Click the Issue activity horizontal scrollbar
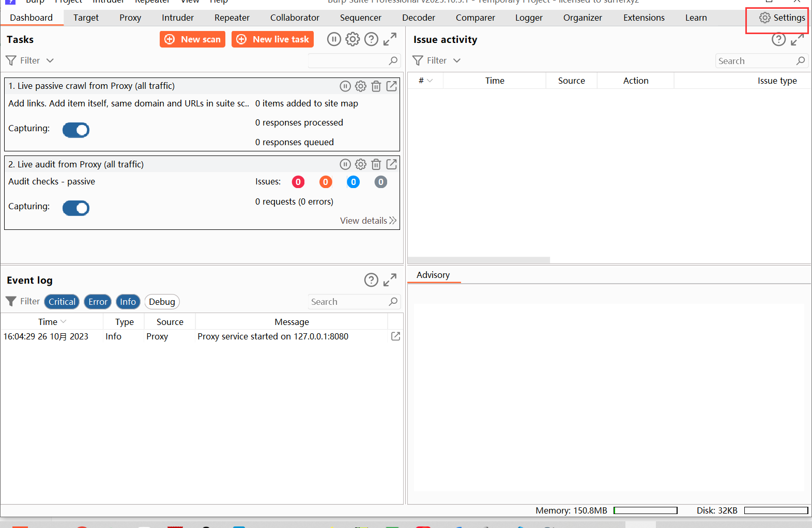Viewport: 812px width, 528px height. tap(479, 260)
